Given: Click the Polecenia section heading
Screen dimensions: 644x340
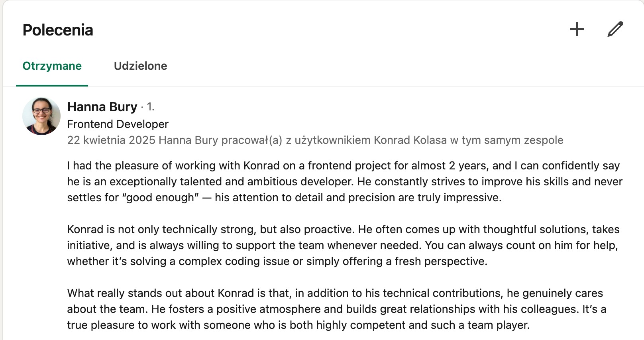Looking at the screenshot, I should 58,30.
